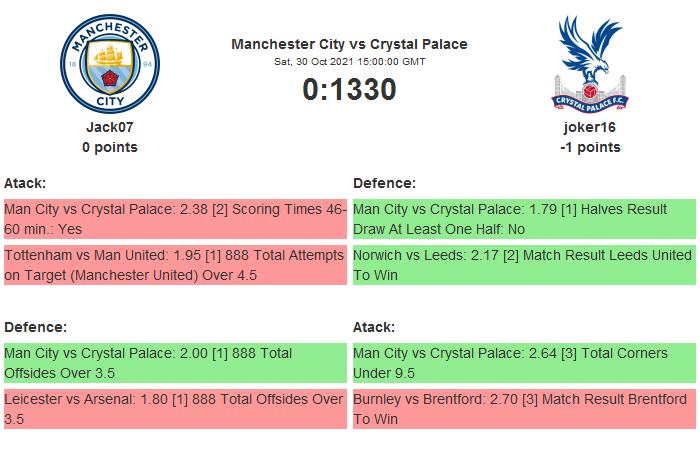
Task: Click the Crystal Palace eagle crest
Action: coord(590,63)
